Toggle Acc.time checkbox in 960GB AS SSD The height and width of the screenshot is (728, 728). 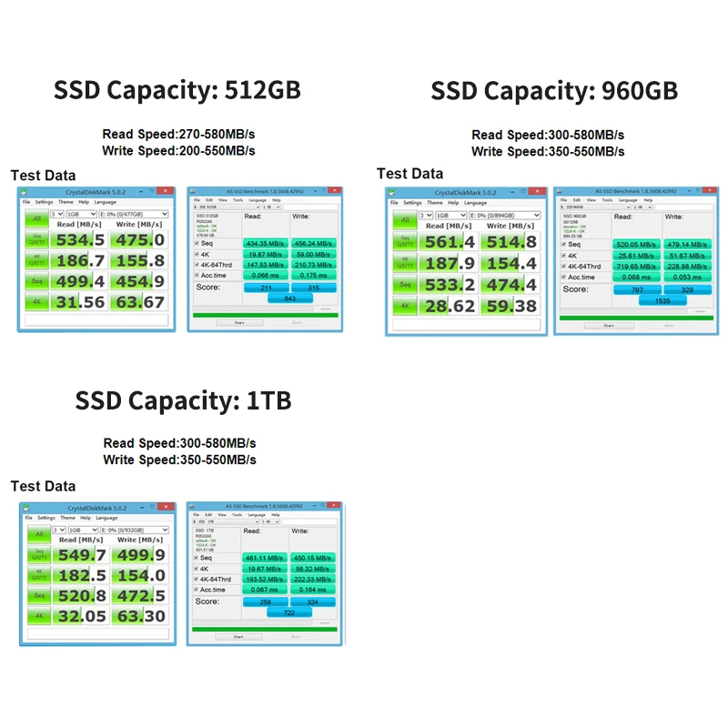563,278
